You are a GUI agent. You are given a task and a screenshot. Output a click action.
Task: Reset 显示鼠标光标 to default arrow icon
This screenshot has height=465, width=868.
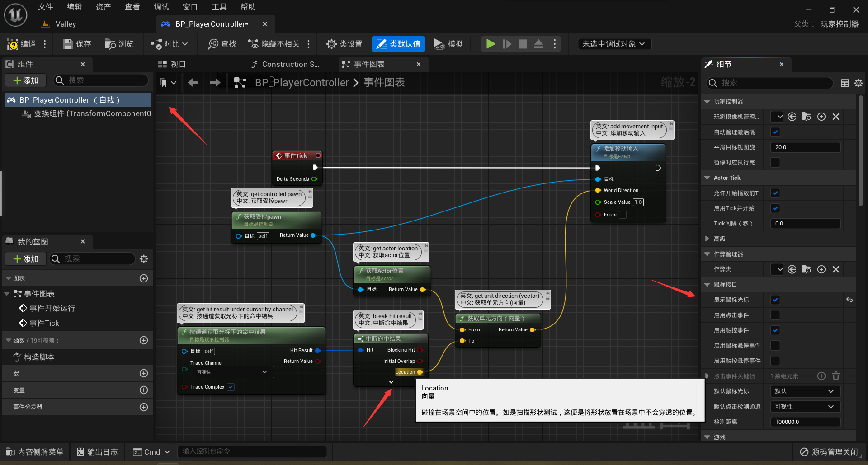(x=849, y=300)
